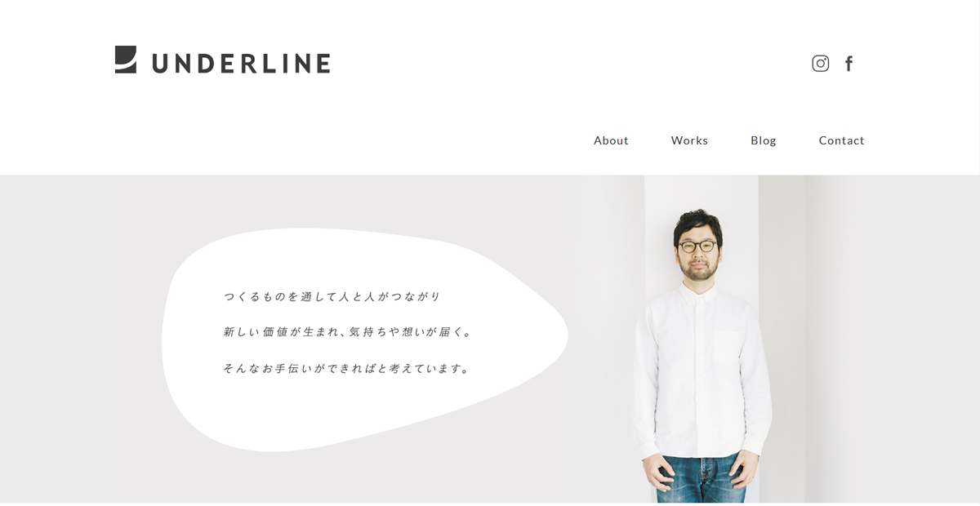
Task: Go to the About page
Action: pyautogui.click(x=611, y=140)
